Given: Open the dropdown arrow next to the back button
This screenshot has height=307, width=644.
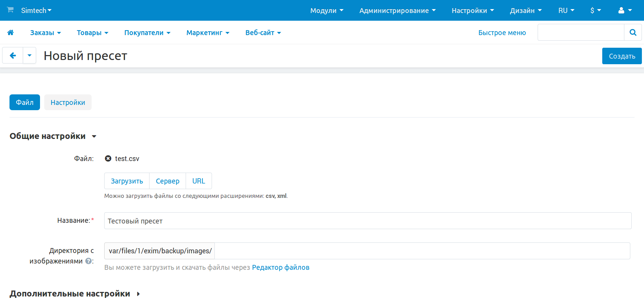Looking at the screenshot, I should tap(29, 55).
